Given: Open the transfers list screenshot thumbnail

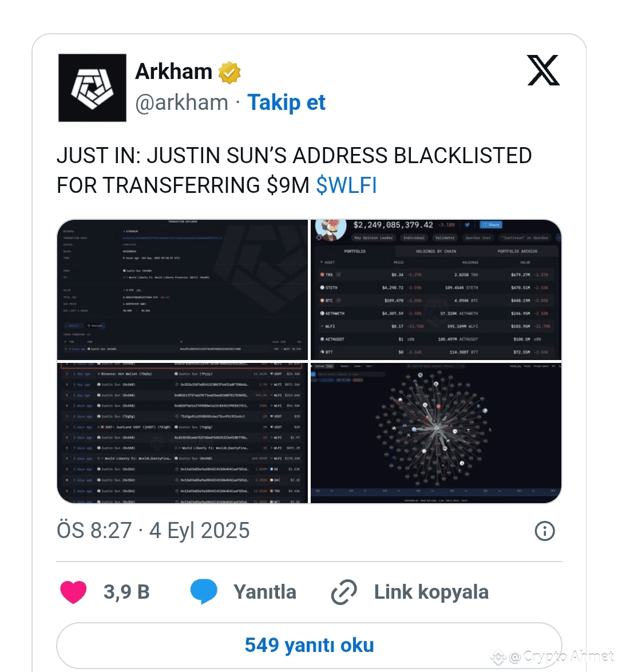Looking at the screenshot, I should tap(183, 433).
